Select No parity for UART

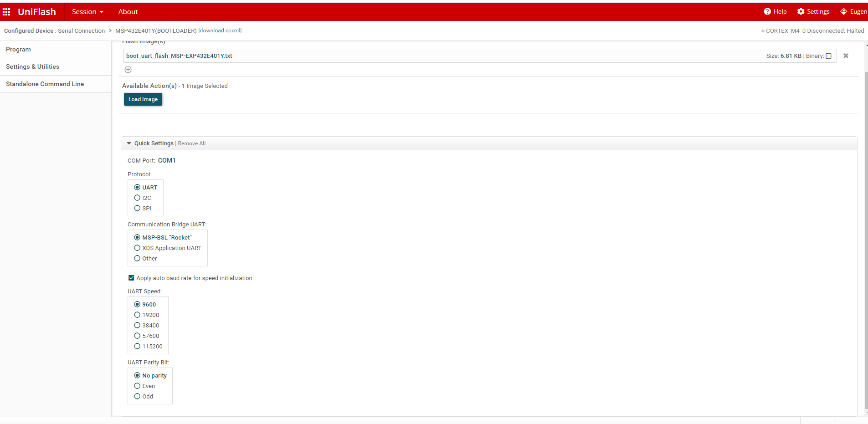point(137,375)
